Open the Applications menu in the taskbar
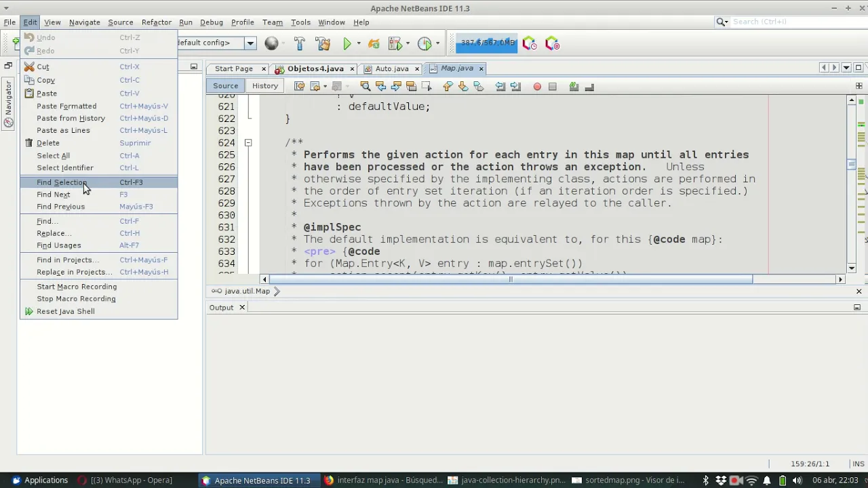Screen dimensions: 868x488 pos(39,481)
